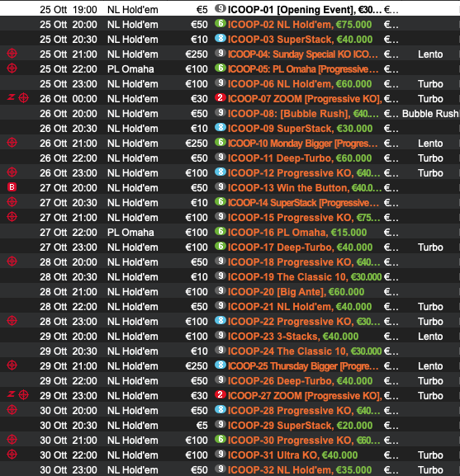Image resolution: width=460 pixels, height=476 pixels.
Task: Click the knockout target icon on ICOOP-18 row
Action: coord(12,261)
